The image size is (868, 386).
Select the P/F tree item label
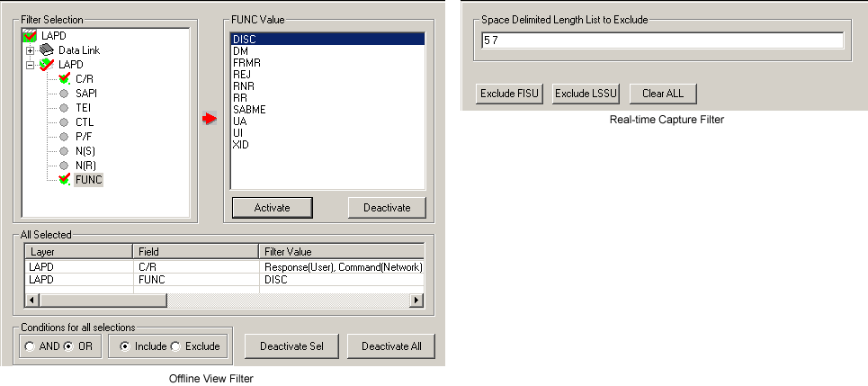[x=84, y=137]
